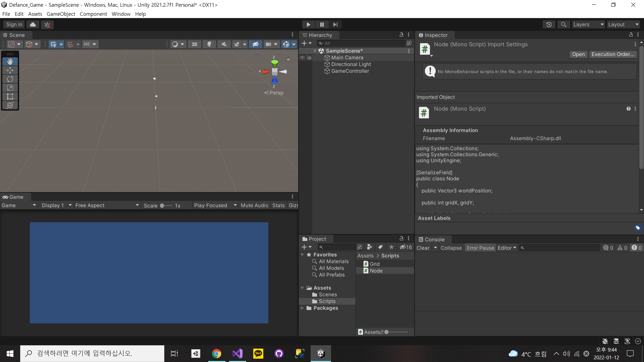Image resolution: width=644 pixels, height=362 pixels.
Task: Click the Pause button
Action: 322,24
